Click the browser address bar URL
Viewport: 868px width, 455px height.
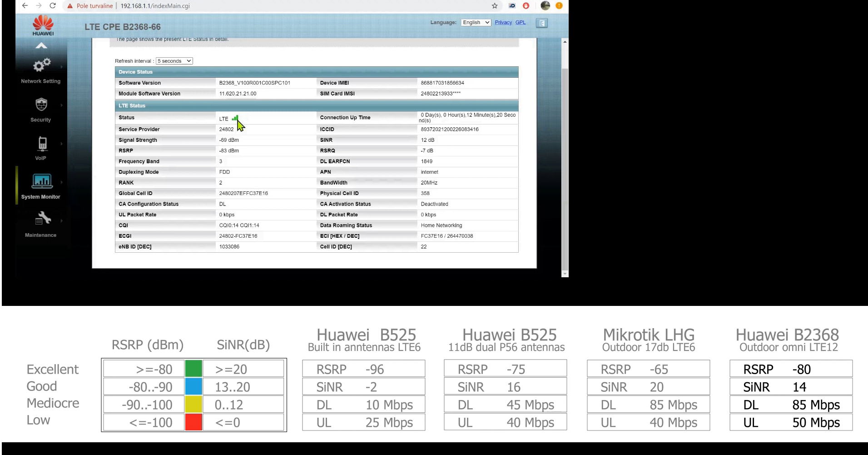coord(155,6)
